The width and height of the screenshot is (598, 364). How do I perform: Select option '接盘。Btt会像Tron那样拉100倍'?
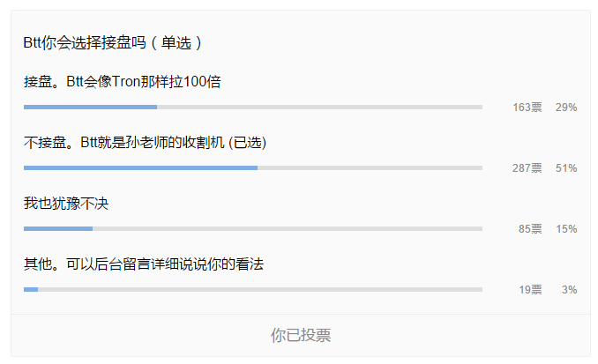(x=123, y=82)
